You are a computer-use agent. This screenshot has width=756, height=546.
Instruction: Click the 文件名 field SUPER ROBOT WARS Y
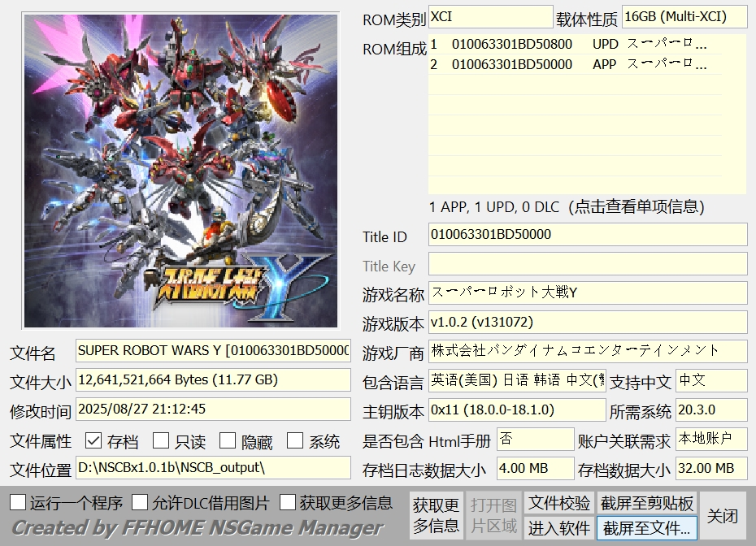[x=213, y=351]
